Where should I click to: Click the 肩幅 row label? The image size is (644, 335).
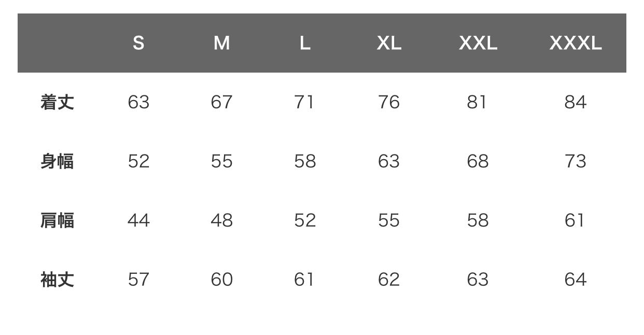(57, 220)
